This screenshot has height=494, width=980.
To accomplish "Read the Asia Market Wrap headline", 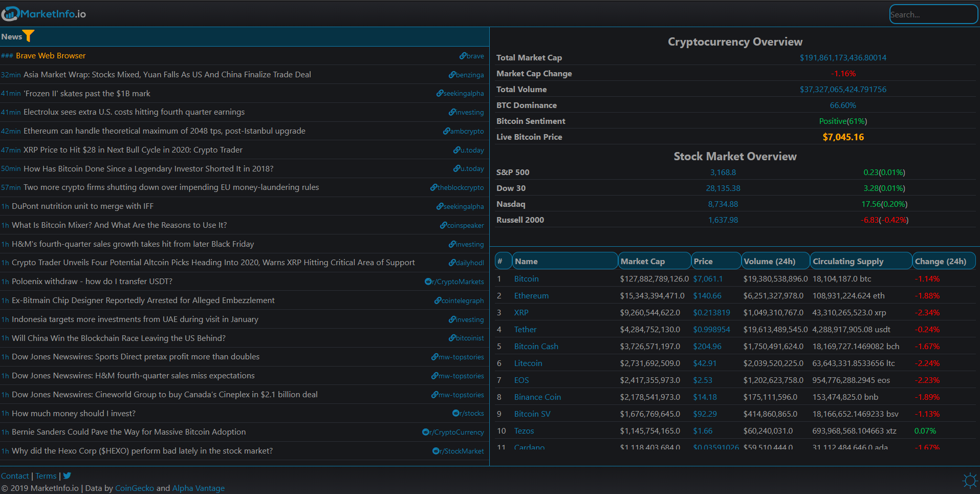I will [167, 75].
